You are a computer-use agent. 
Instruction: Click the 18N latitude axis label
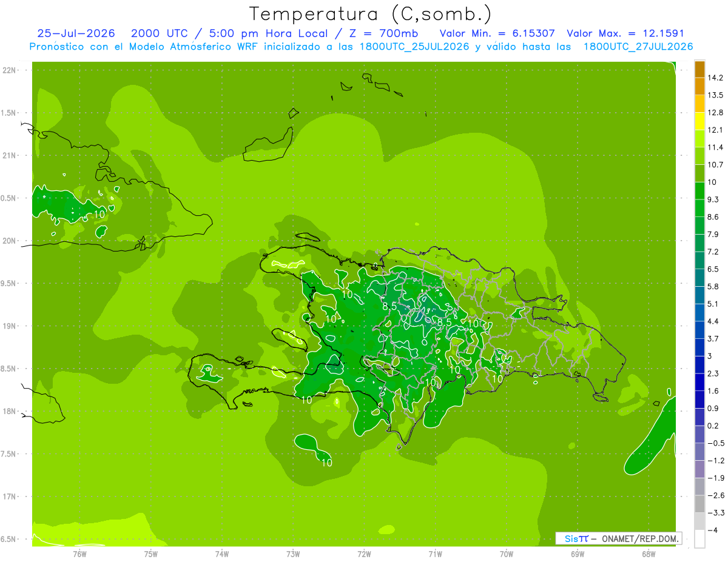click(10, 411)
